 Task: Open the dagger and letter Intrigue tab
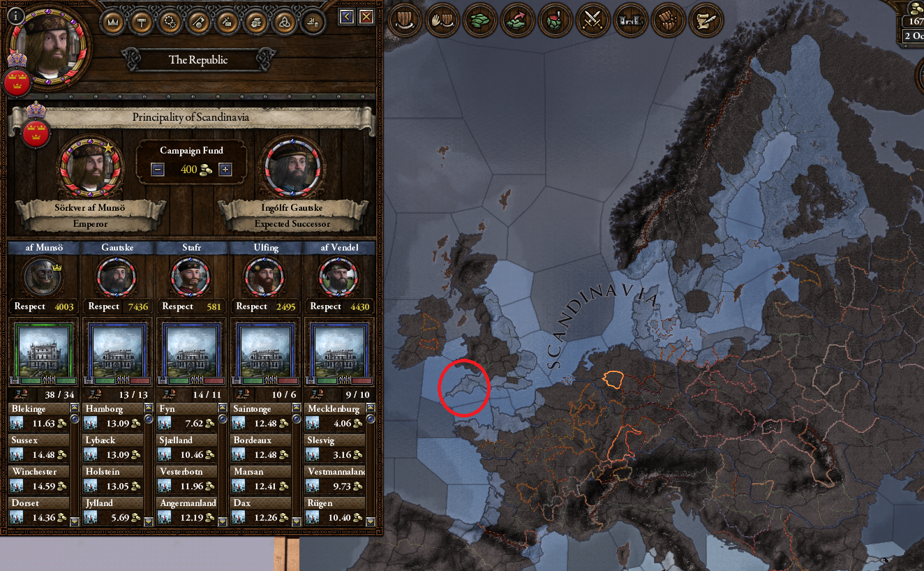[x=228, y=22]
